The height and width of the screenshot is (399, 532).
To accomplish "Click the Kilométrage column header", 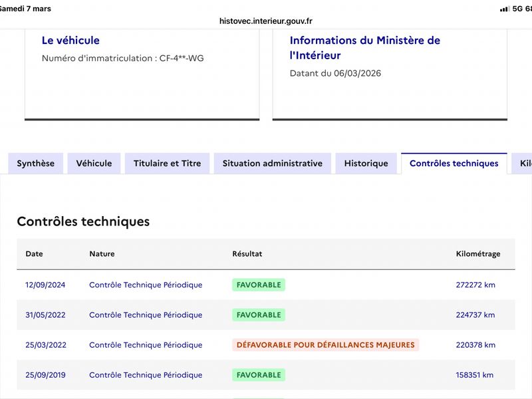I will pyautogui.click(x=477, y=254).
